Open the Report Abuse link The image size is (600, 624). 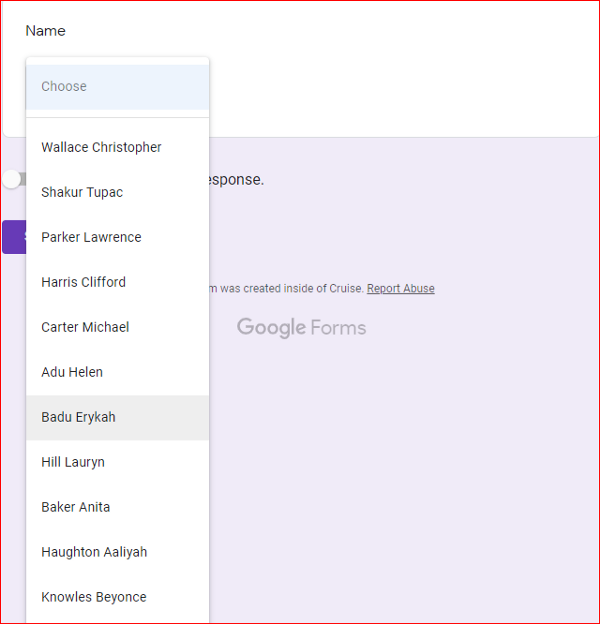click(x=400, y=288)
